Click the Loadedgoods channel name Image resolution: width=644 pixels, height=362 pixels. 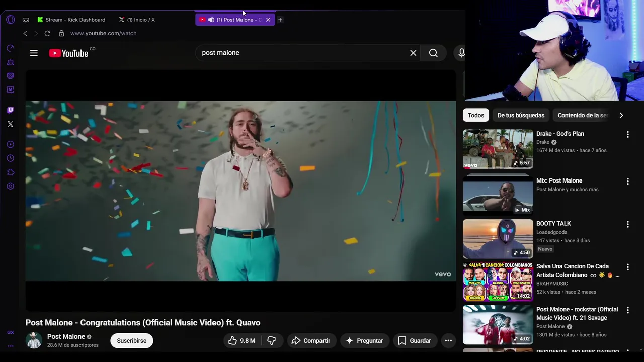click(x=551, y=232)
